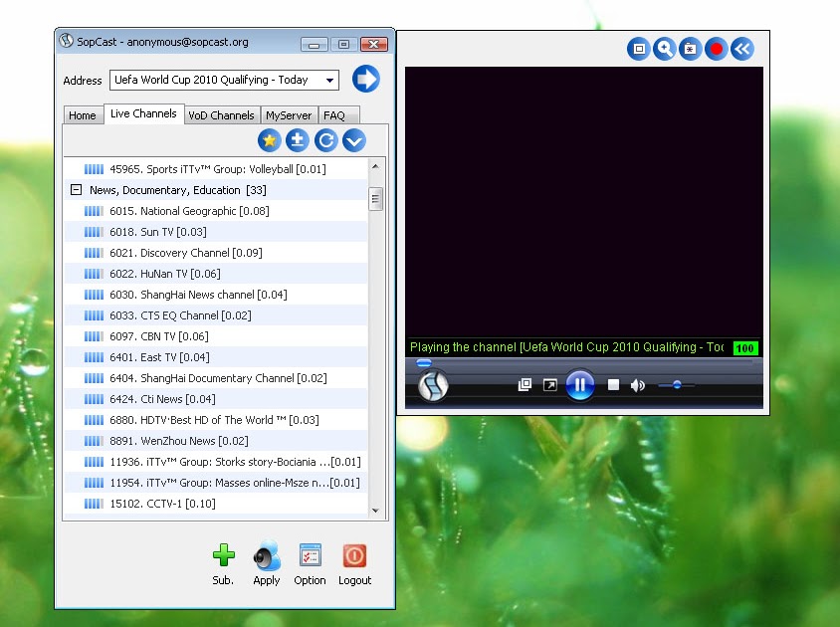The height and width of the screenshot is (627, 840).
Task: Select 6401 East TV channel
Action: coord(216,357)
